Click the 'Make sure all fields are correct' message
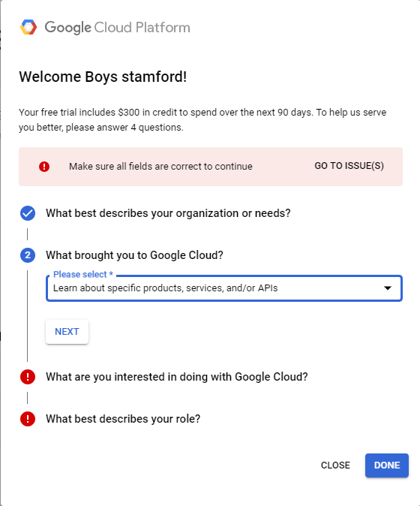Viewport: 420px width, 506px height. coord(160,167)
